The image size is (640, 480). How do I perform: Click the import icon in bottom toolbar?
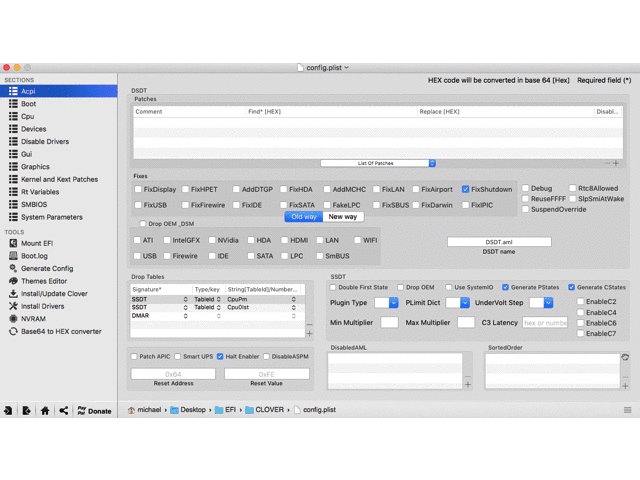(8, 411)
